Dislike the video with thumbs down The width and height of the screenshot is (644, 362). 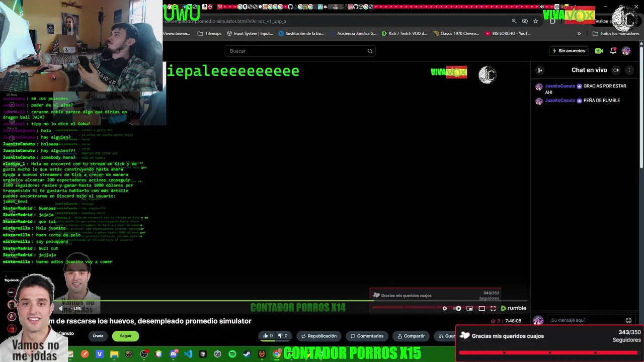coord(283,336)
